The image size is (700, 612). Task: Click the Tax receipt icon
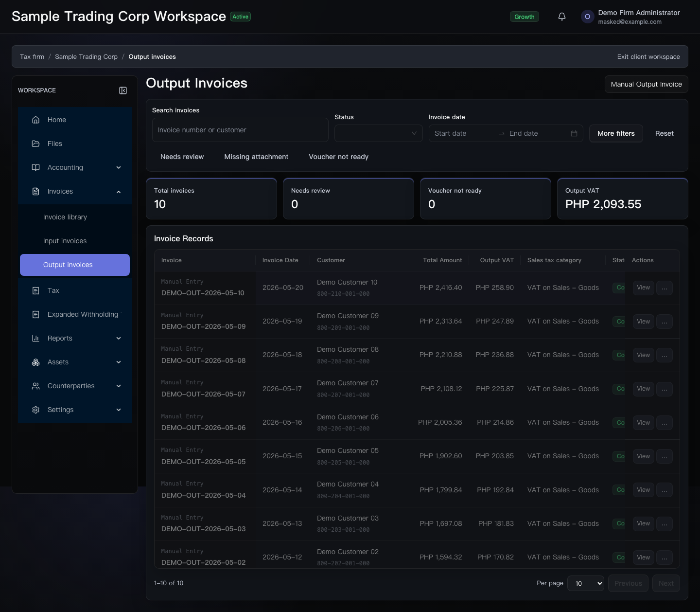[x=35, y=290]
